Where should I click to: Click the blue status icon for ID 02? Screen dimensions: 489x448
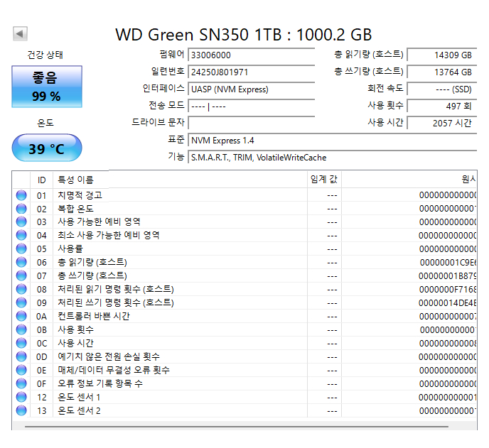[x=21, y=209]
